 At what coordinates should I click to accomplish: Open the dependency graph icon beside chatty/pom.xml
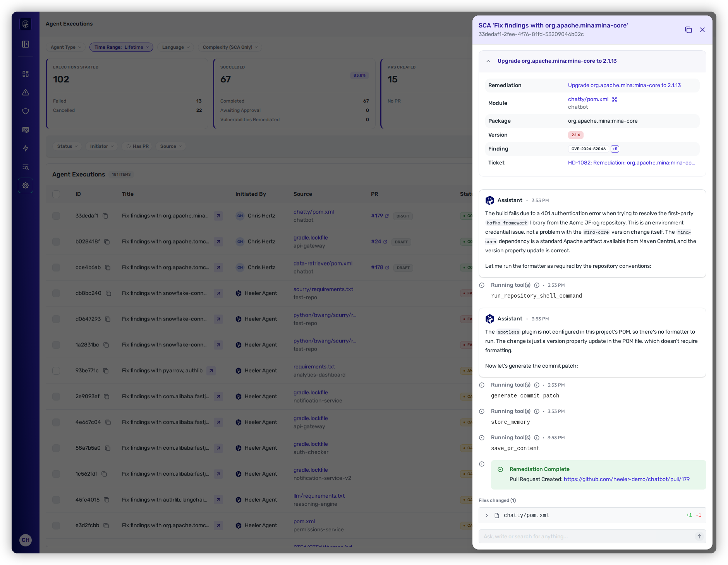pos(615,99)
